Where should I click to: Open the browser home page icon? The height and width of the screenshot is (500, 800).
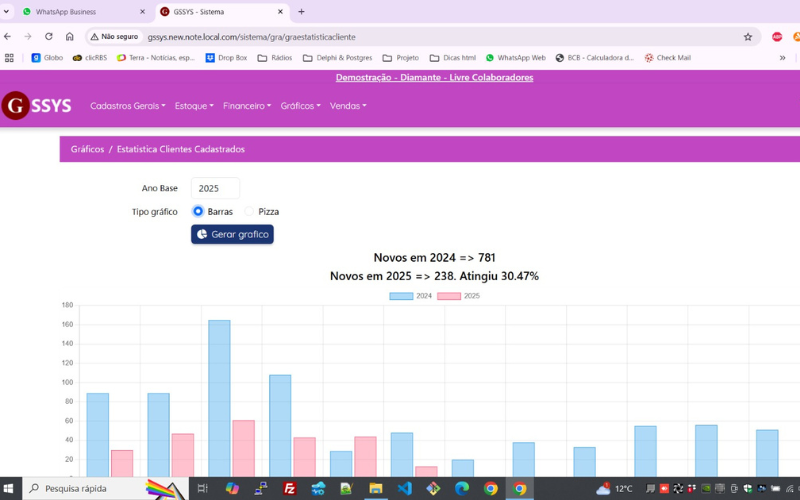[x=70, y=37]
